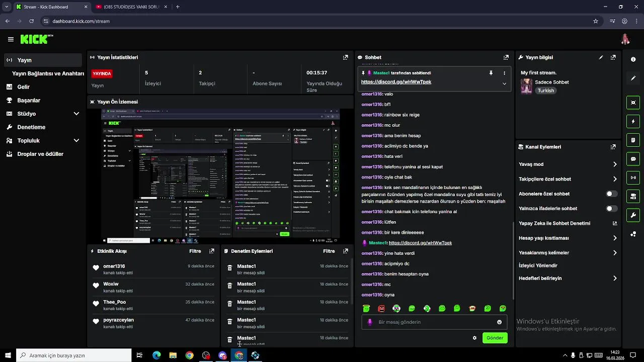Open the three-dot menu on pinned message
The height and width of the screenshot is (362, 644).
coord(504,73)
